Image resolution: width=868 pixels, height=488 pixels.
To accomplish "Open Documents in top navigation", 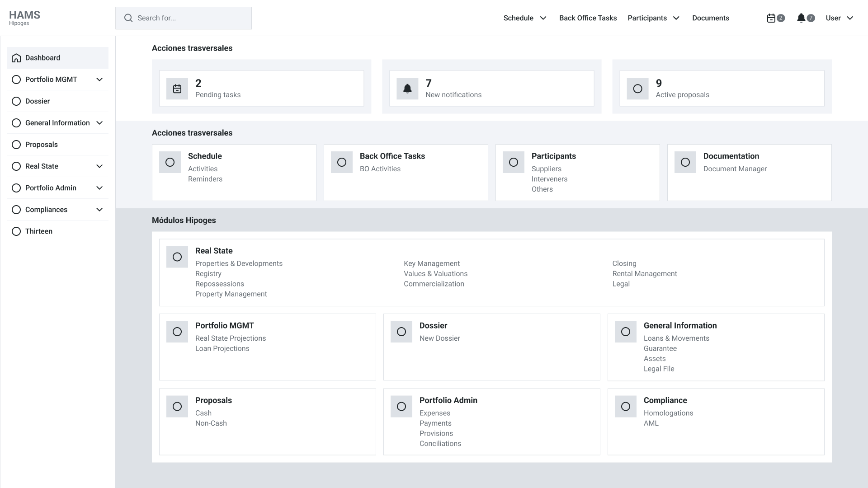I will [710, 18].
